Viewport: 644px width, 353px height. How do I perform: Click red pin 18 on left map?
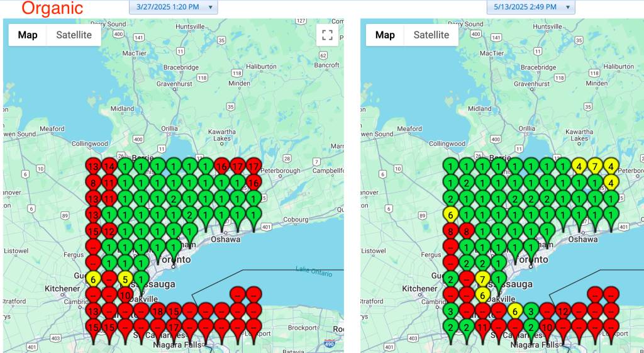[x=157, y=311]
